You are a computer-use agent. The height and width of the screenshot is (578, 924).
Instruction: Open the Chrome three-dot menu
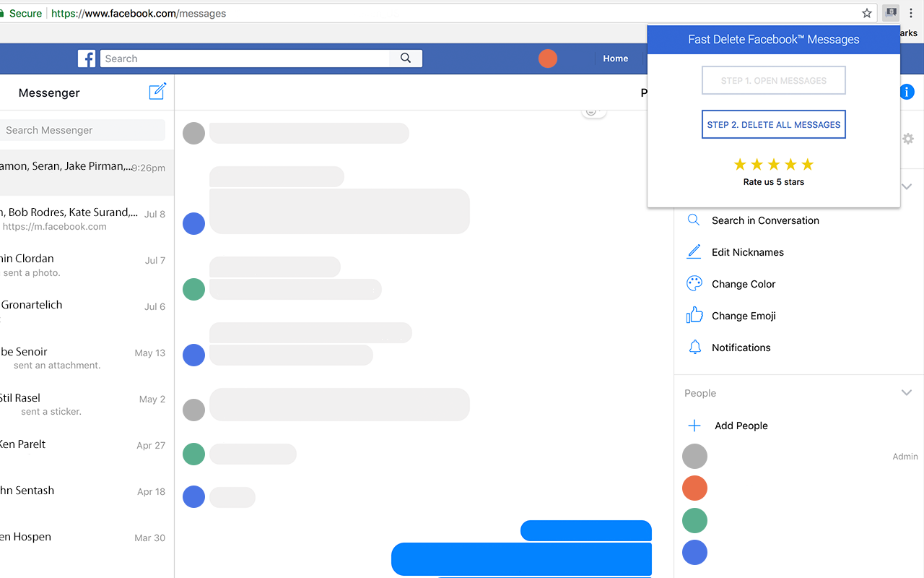(x=911, y=12)
